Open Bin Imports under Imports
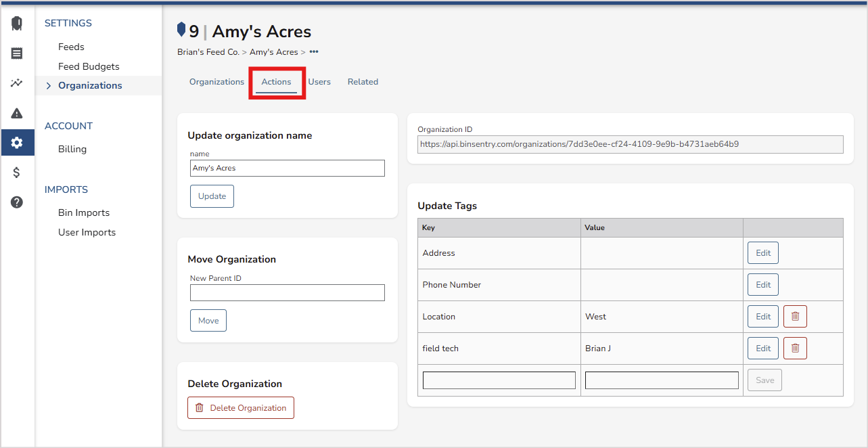The width and height of the screenshot is (868, 448). tap(84, 212)
